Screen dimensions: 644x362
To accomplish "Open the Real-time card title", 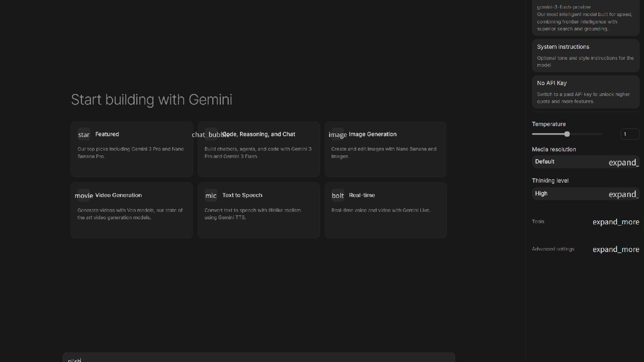I will point(362,195).
